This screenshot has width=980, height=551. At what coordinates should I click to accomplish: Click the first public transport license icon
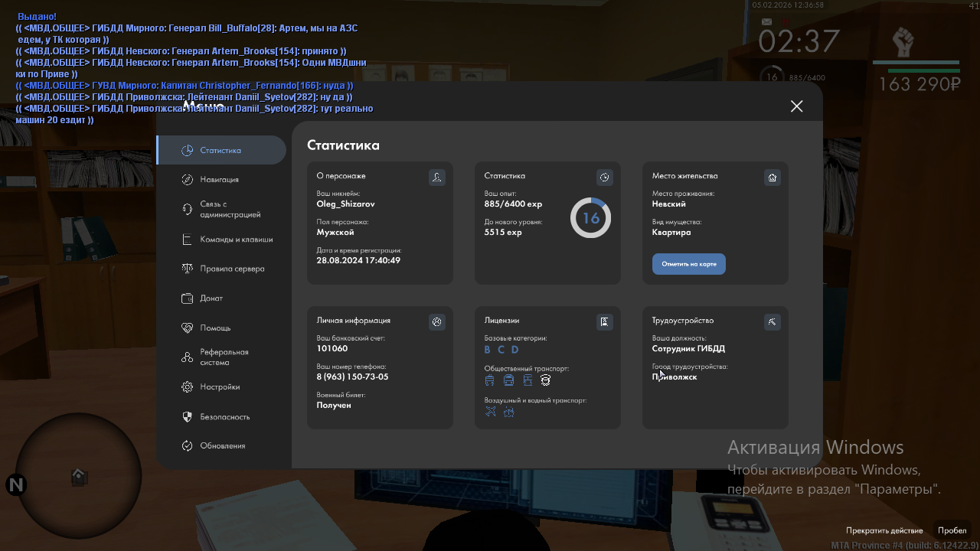pos(490,380)
